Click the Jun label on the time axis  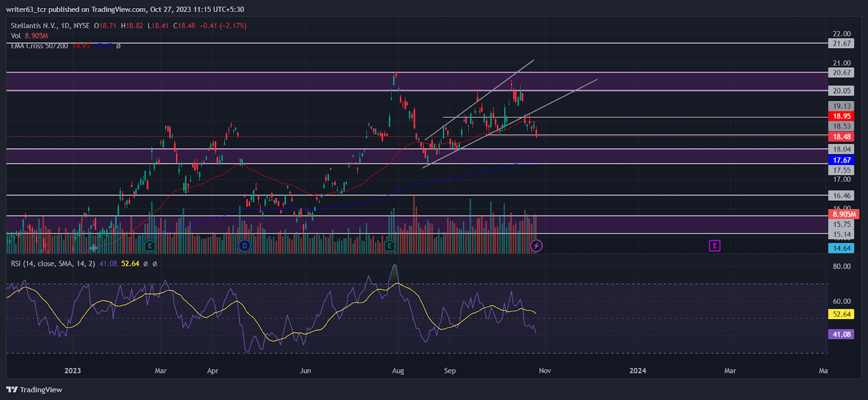click(x=305, y=371)
